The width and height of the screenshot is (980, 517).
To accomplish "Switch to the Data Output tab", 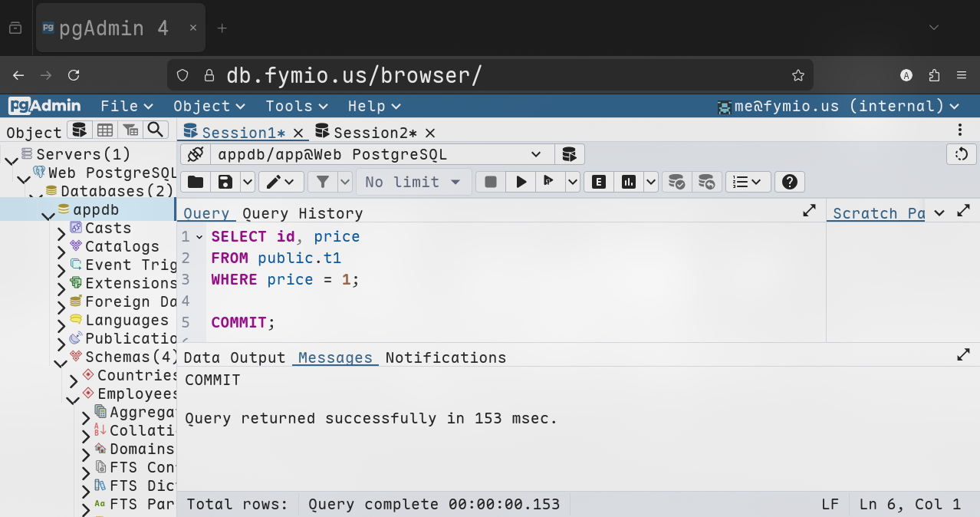I will coord(234,357).
